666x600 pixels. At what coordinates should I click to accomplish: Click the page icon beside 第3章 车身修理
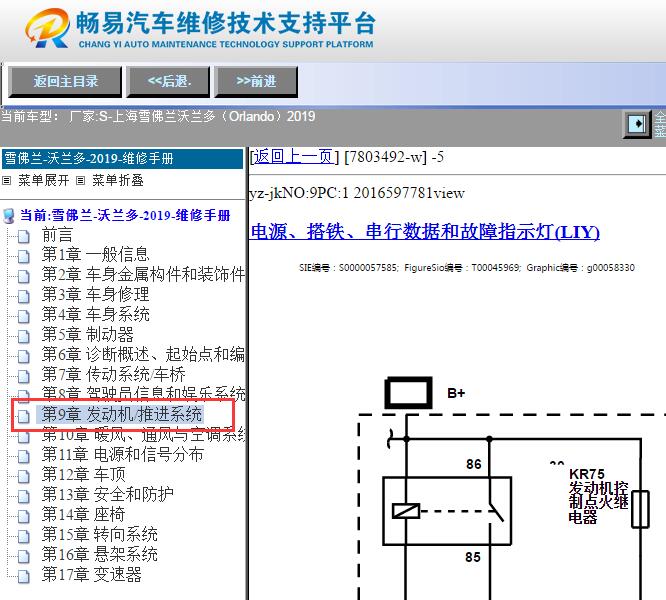[x=24, y=296]
